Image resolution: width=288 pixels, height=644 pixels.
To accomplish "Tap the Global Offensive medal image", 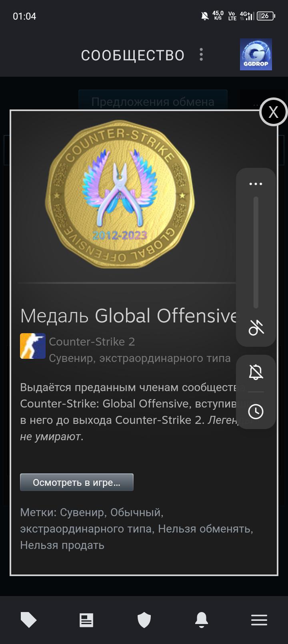I will pos(120,199).
